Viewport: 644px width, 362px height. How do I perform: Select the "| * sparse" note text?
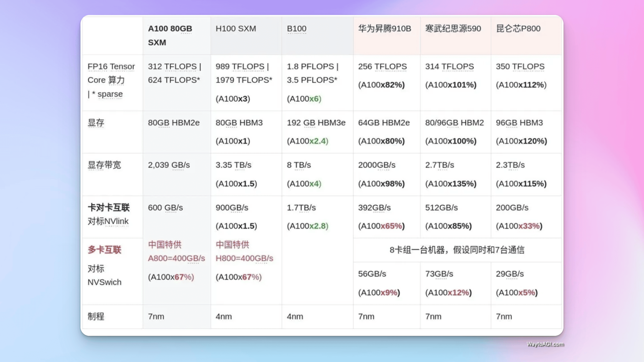click(x=105, y=94)
